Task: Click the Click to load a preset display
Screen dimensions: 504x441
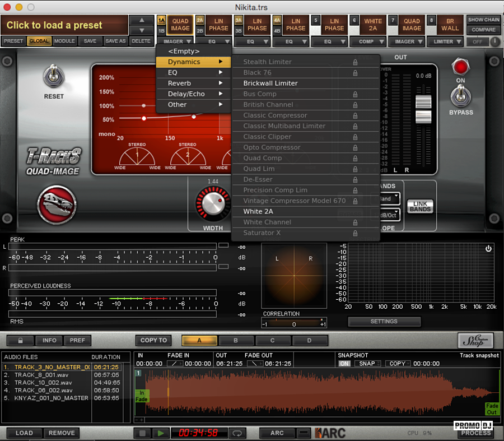Action: pos(64,25)
